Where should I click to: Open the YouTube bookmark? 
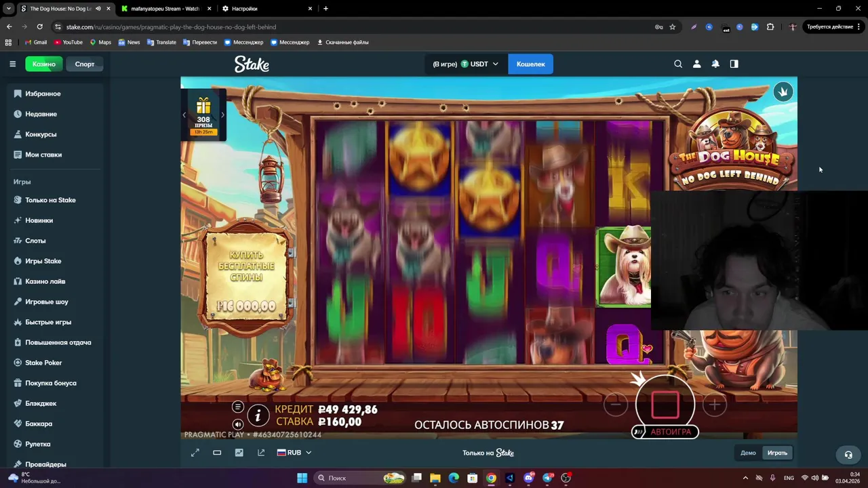[x=68, y=42]
